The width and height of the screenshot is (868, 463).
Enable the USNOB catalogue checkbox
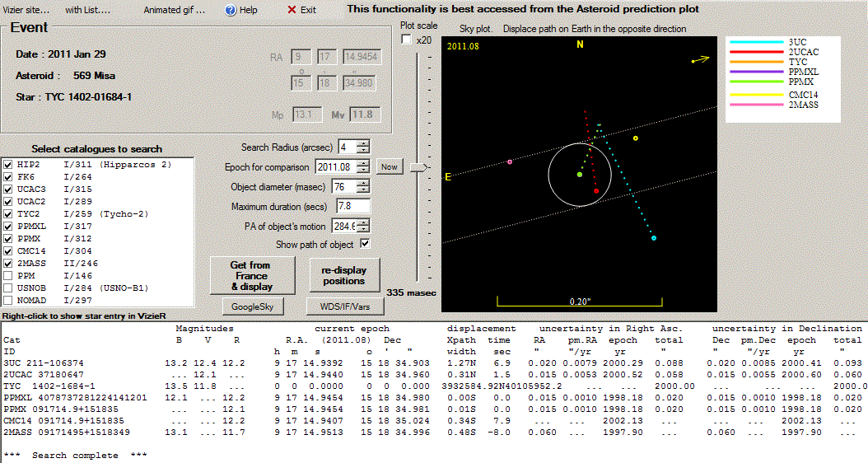(x=7, y=288)
